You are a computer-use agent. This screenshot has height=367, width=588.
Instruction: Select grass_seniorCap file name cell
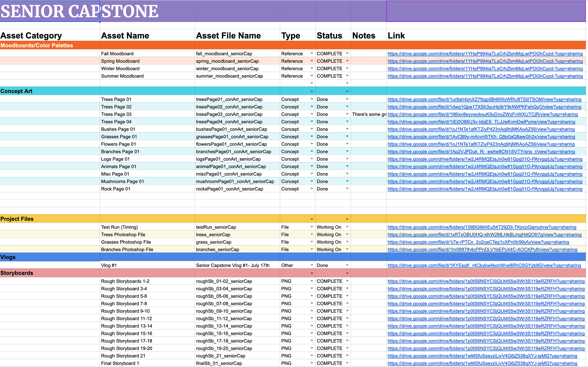click(x=237, y=242)
